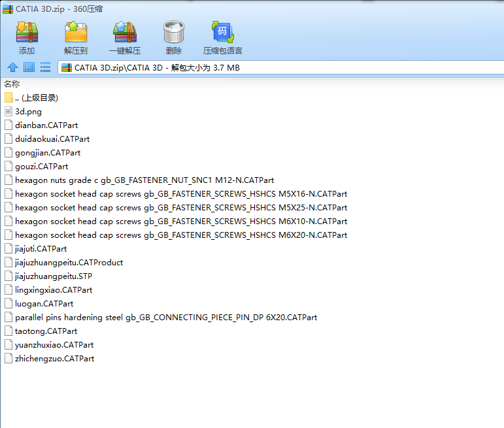Click the 删除 (Delete) trash icon
The height and width of the screenshot is (428, 504).
pos(174,32)
